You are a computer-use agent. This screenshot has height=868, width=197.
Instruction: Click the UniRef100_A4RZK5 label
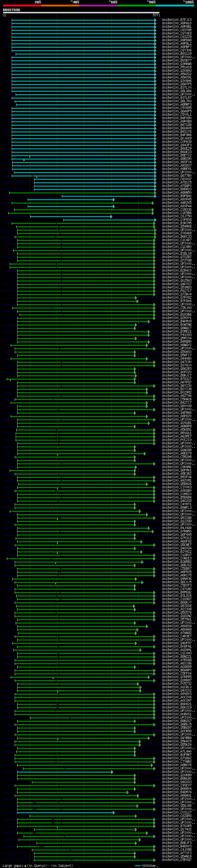pos(176,203)
